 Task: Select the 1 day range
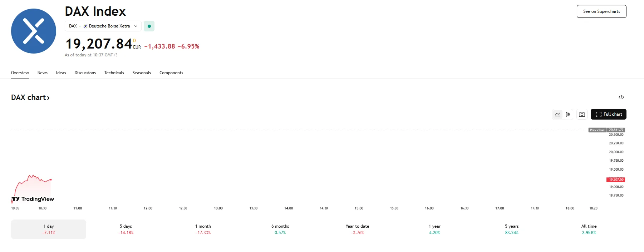(49, 229)
